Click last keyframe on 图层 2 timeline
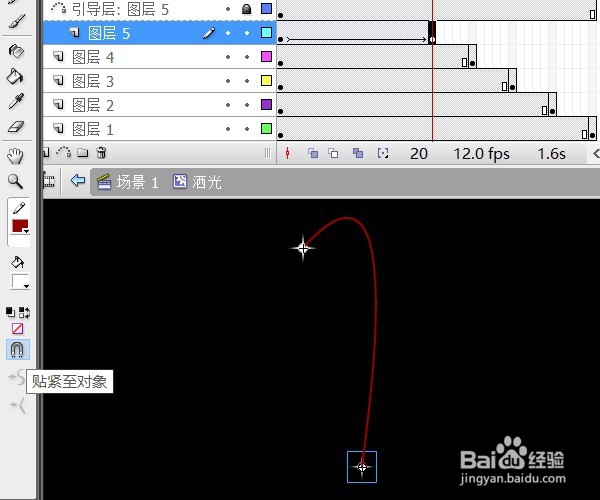The image size is (600, 500). coord(552,105)
